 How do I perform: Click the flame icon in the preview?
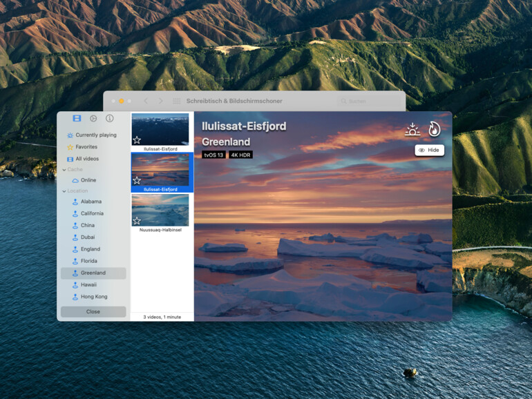pyautogui.click(x=434, y=129)
